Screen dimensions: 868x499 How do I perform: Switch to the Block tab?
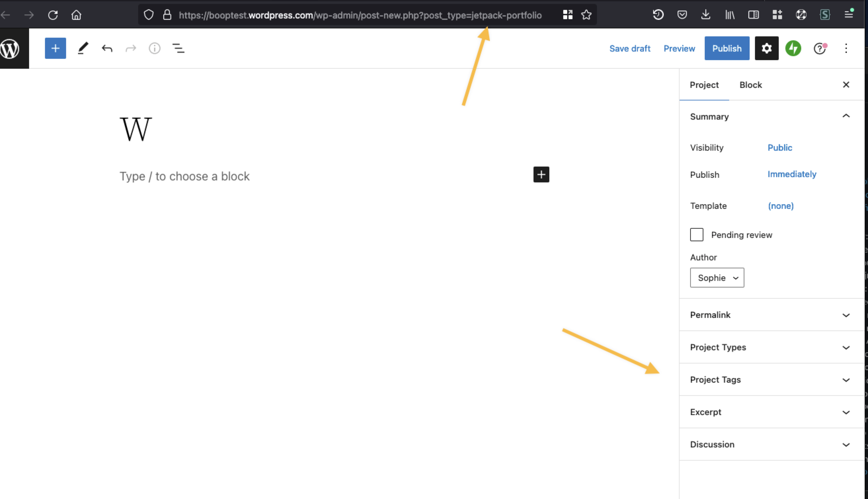pos(750,85)
